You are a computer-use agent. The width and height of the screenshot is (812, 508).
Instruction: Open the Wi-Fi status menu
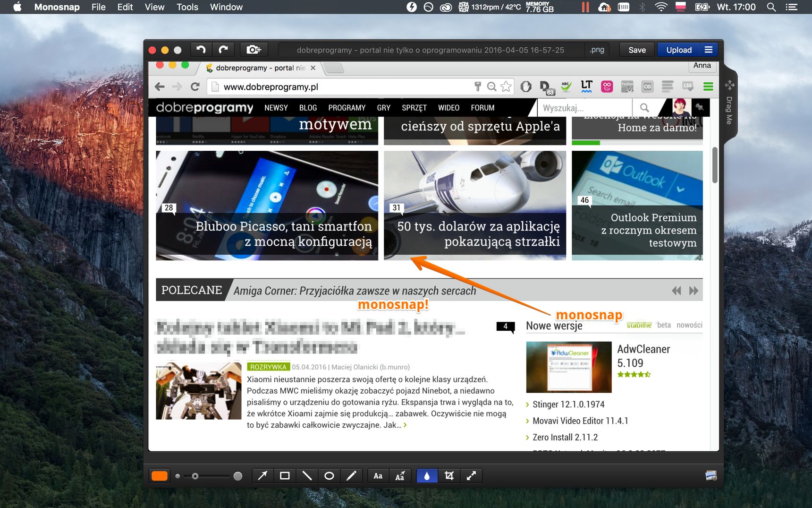tap(661, 7)
